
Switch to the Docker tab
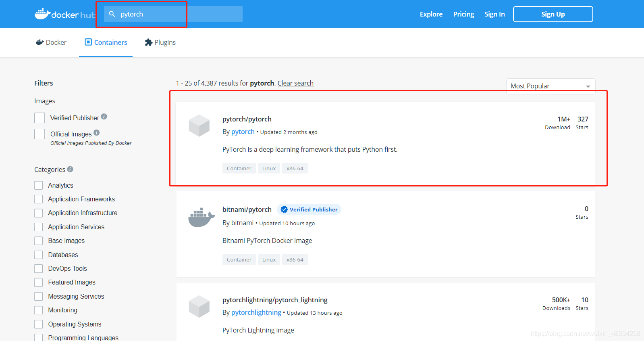click(51, 42)
